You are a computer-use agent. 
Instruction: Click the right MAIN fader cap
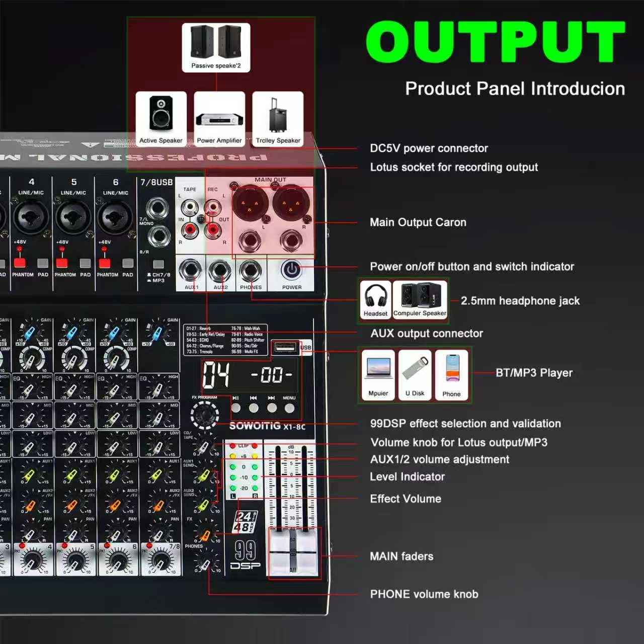coord(306,552)
